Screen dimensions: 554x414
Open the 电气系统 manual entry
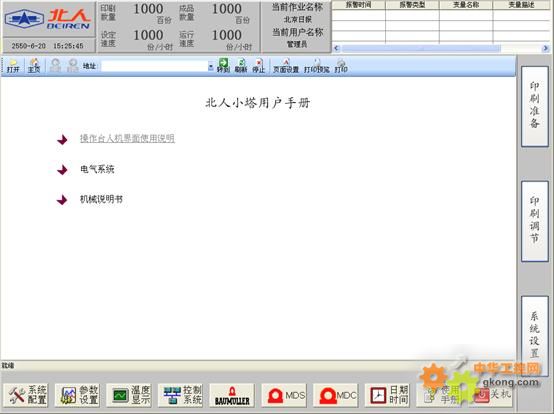pos(97,169)
